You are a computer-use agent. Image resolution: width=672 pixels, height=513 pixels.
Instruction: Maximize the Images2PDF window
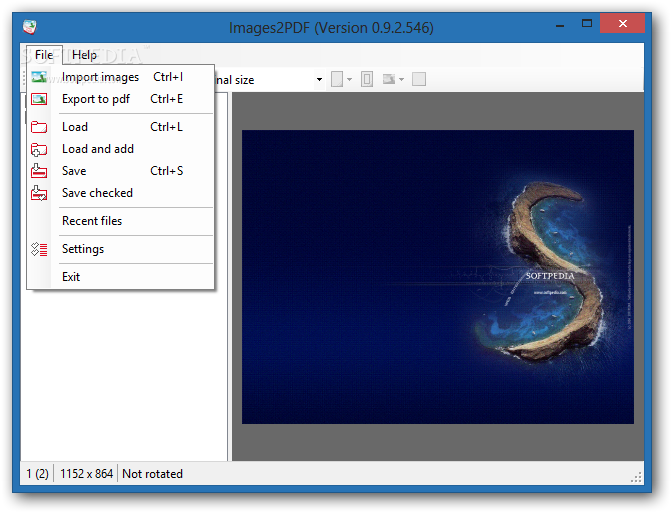[x=587, y=24]
